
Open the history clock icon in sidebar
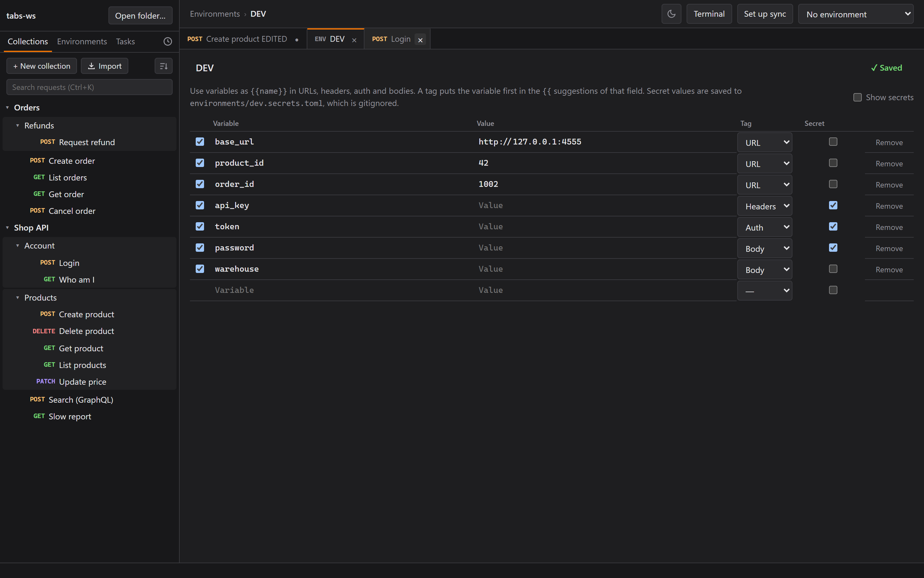point(167,41)
